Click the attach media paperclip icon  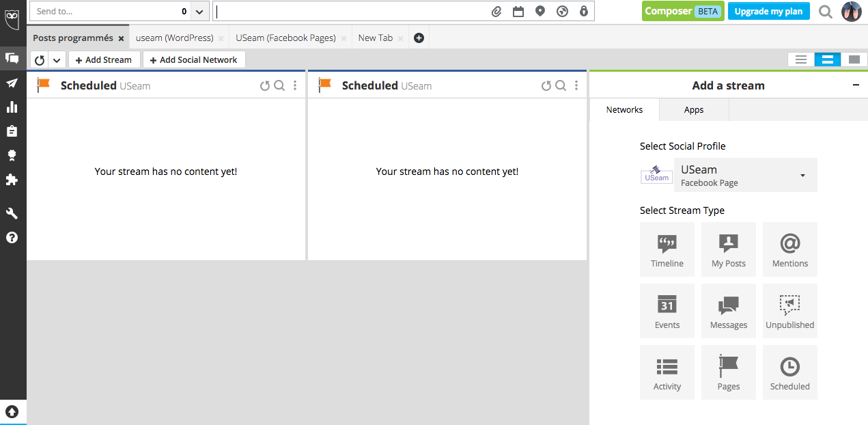[x=496, y=12]
